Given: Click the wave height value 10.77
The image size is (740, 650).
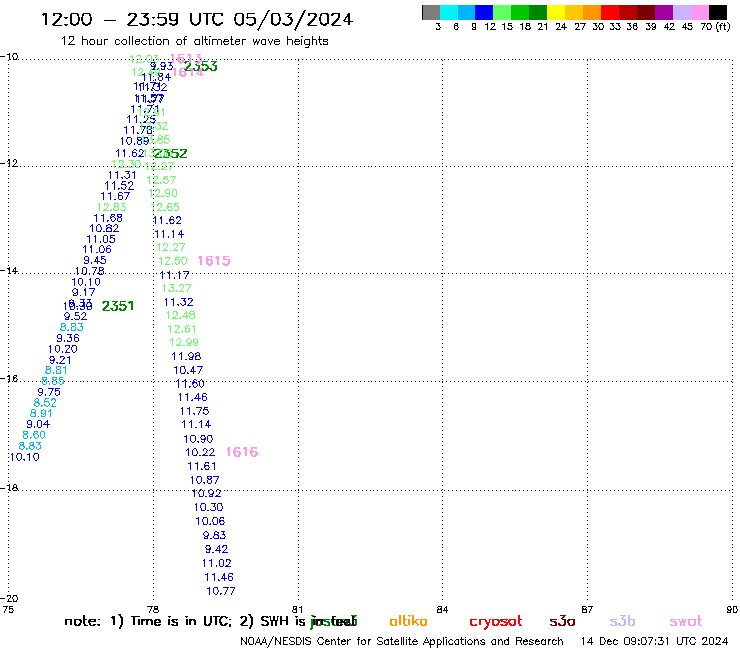Looking at the screenshot, I should point(221,591).
